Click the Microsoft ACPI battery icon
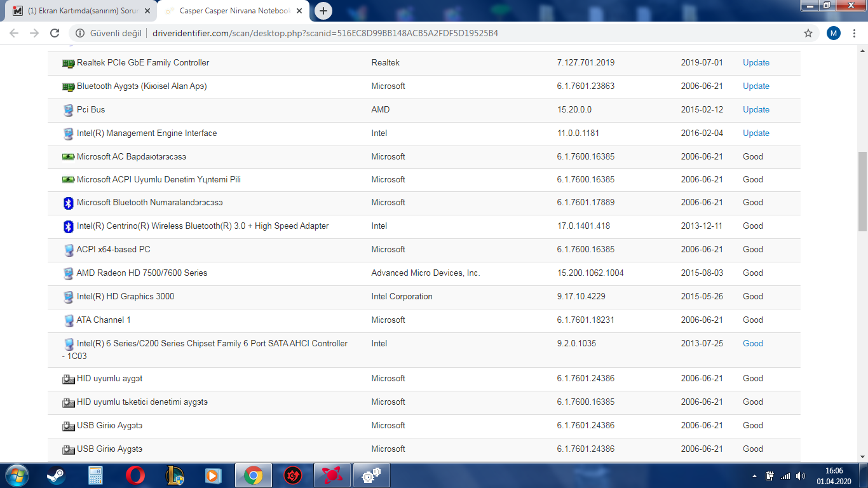Screen dimensions: 868x488 (69, 180)
